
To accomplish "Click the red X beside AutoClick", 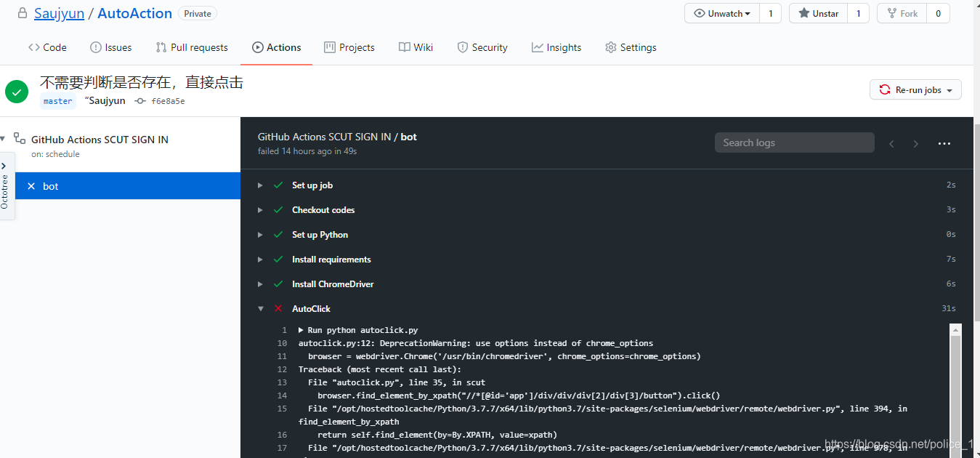I will click(278, 309).
